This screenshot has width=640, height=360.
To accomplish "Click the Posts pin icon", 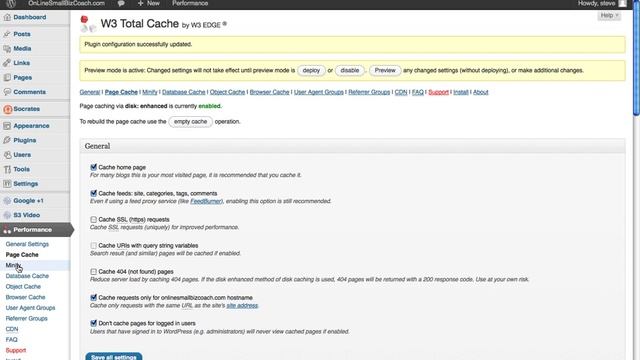I will pyautogui.click(x=7, y=34).
